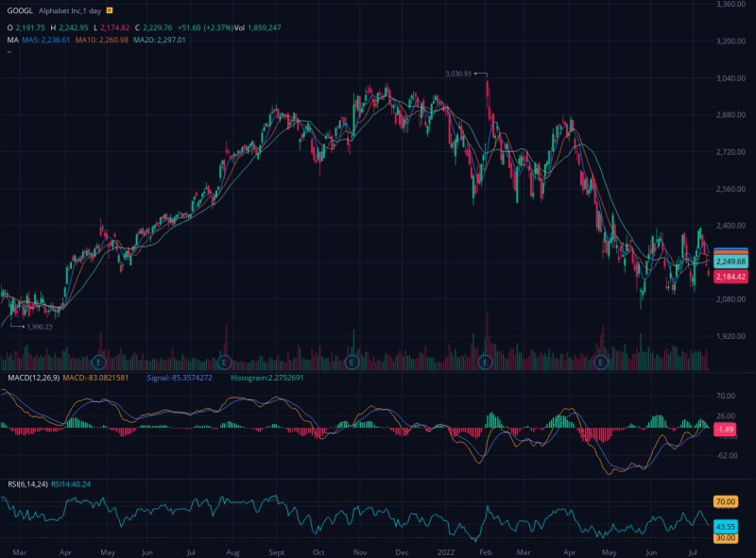This screenshot has width=756, height=558.
Task: Click the 1,990.23 low price annotation
Action: coord(40,327)
